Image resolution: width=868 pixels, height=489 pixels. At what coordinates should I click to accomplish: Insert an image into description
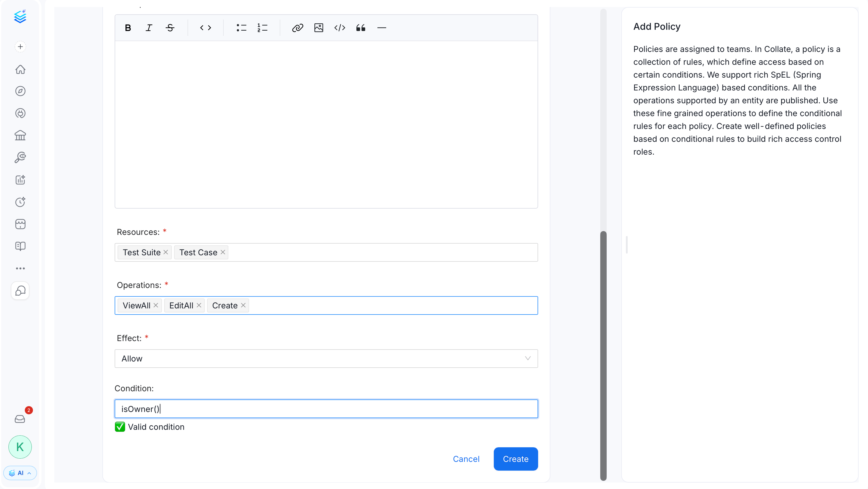[319, 28]
